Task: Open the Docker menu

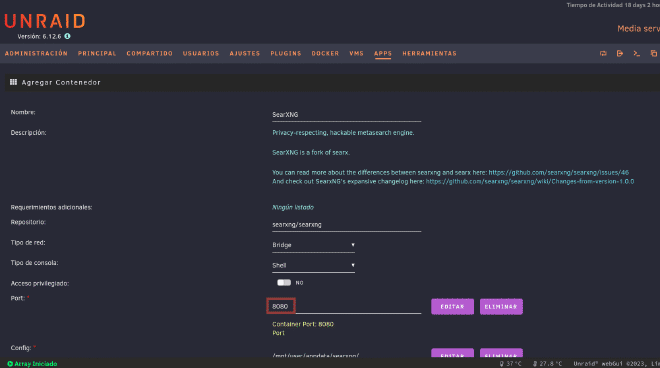Action: coord(325,53)
